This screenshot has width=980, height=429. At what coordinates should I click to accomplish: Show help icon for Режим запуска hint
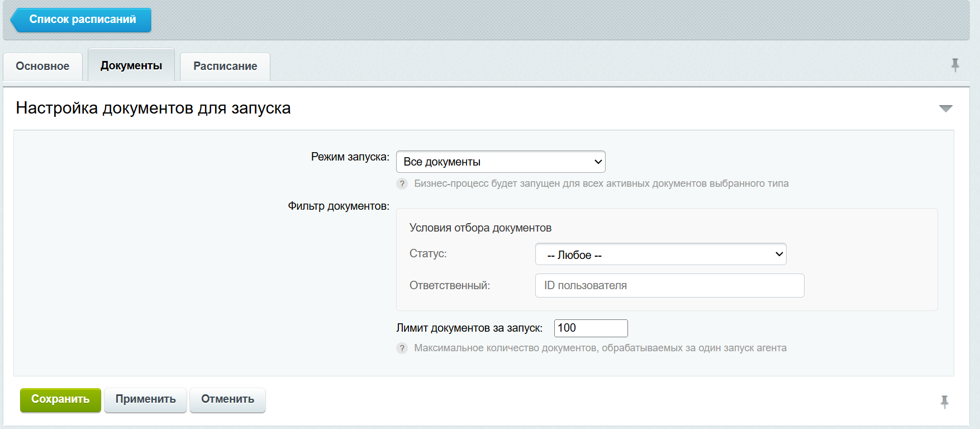tap(402, 183)
